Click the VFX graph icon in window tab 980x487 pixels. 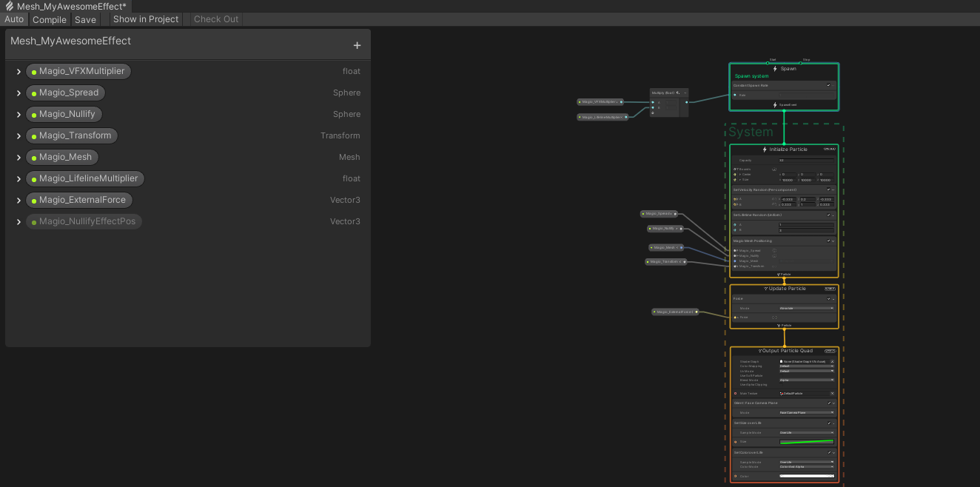point(9,6)
